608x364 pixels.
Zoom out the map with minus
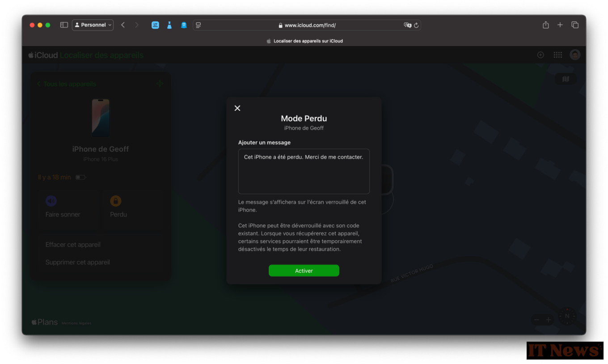tap(537, 320)
